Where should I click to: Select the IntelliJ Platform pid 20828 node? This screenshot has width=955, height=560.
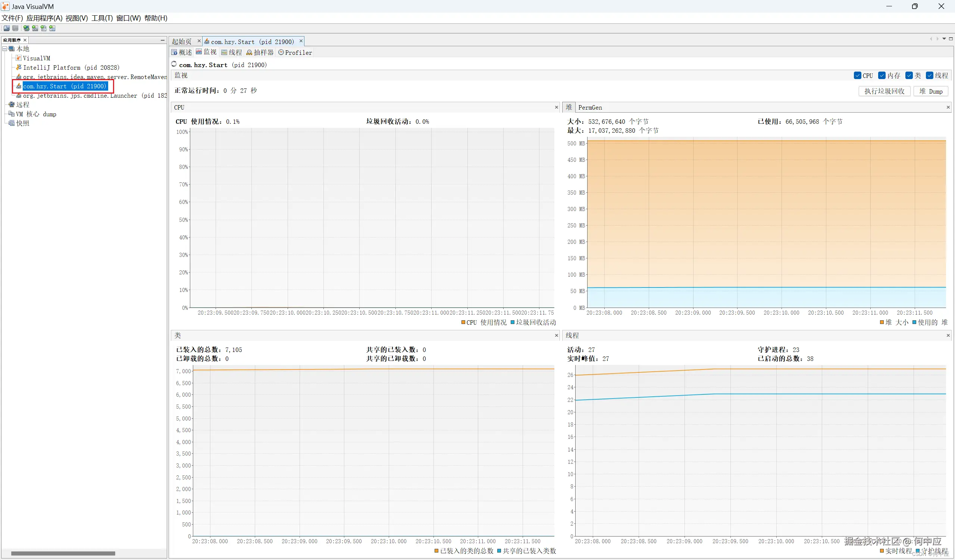[x=71, y=68]
